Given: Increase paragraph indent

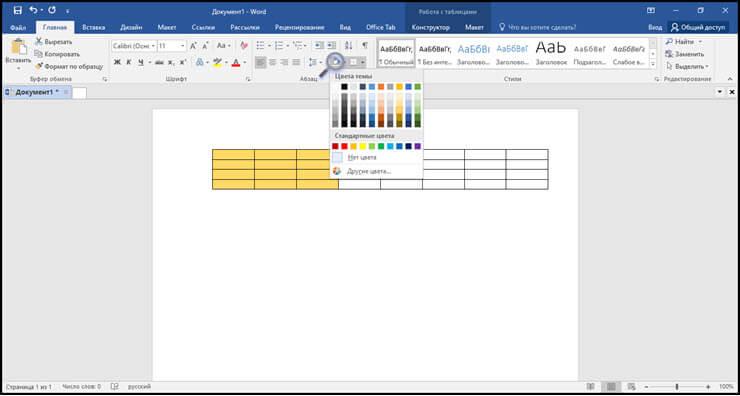Looking at the screenshot, I should click(x=332, y=46).
